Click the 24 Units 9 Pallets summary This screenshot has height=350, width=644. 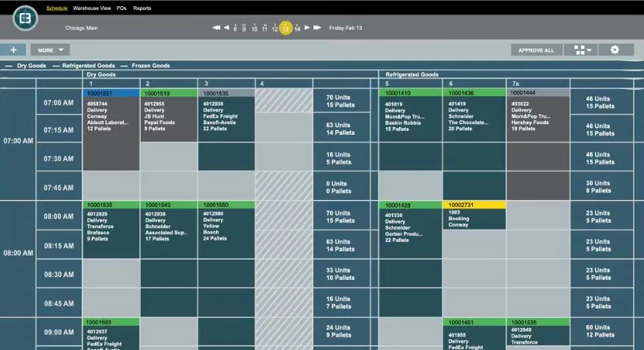[341, 331]
